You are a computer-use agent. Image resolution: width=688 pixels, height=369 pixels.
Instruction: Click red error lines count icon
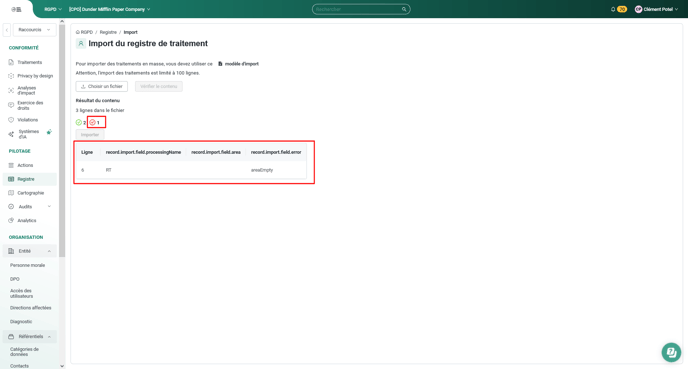point(93,122)
